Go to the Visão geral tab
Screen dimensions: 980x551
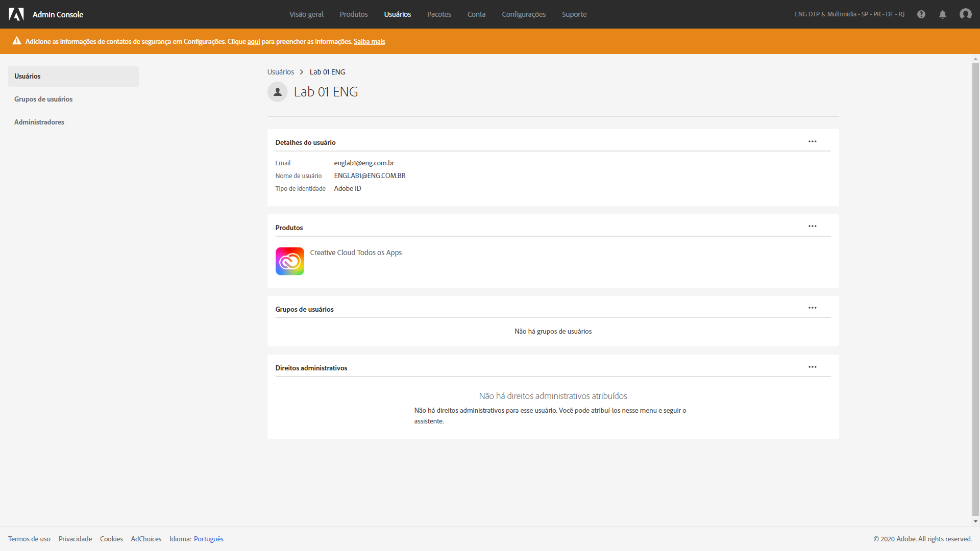pos(306,14)
